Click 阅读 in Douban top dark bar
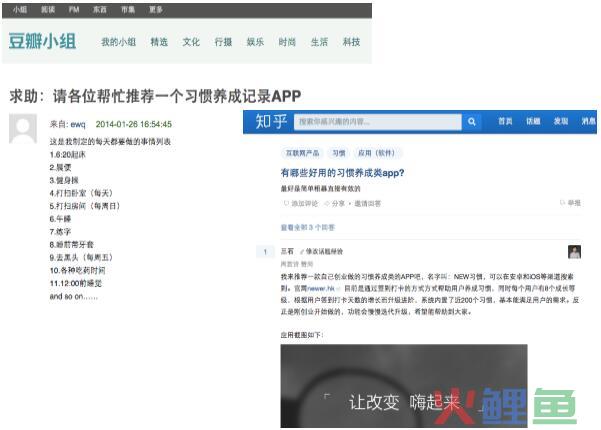 48,10
